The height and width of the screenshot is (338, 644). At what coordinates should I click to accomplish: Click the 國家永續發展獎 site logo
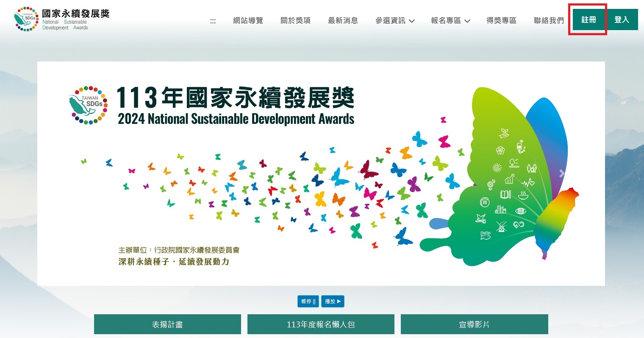click(x=62, y=20)
